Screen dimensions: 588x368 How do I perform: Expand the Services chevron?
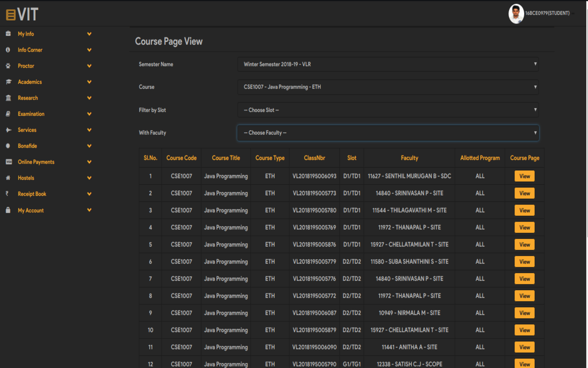tap(89, 130)
